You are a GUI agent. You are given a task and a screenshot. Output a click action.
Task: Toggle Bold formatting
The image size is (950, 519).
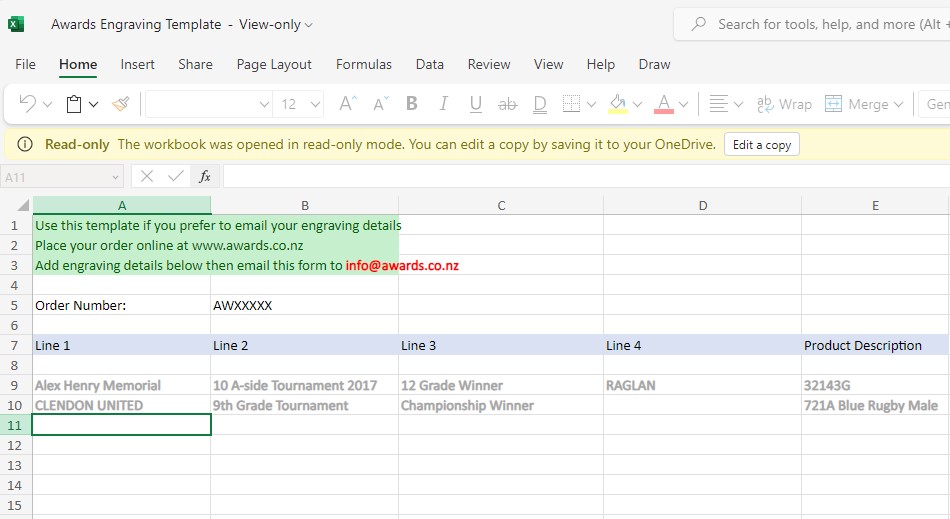411,104
